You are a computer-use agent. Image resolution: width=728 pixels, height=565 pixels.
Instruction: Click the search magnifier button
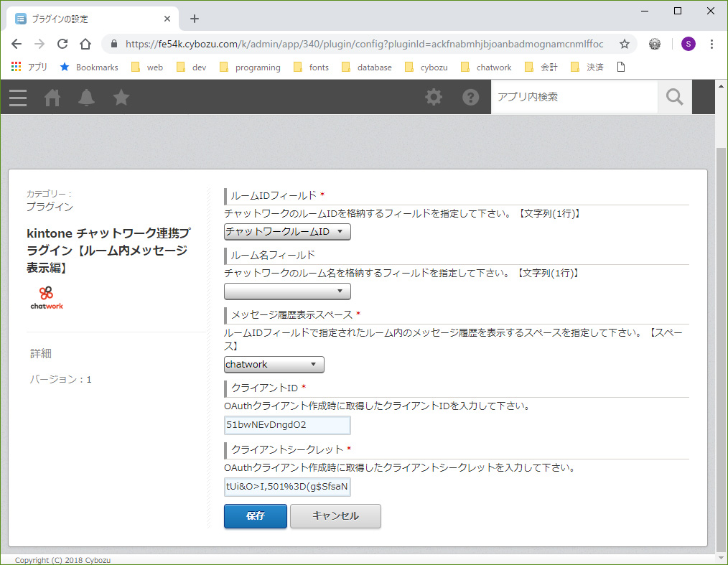click(x=675, y=97)
